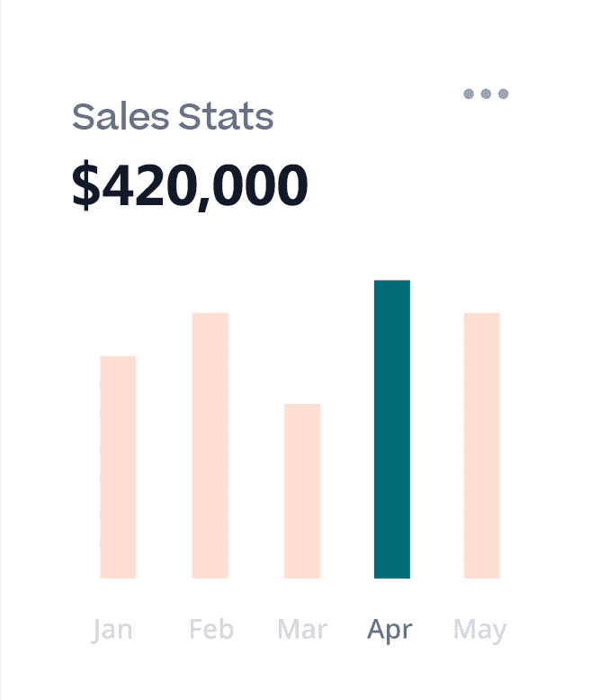Click the dollar sign in the total

tap(84, 185)
